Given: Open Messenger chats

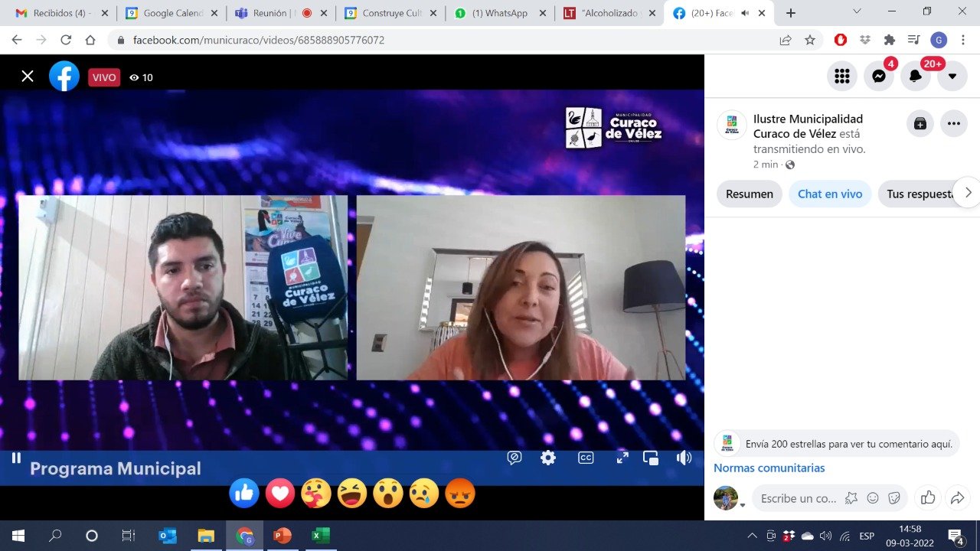Looking at the screenshot, I should (879, 76).
